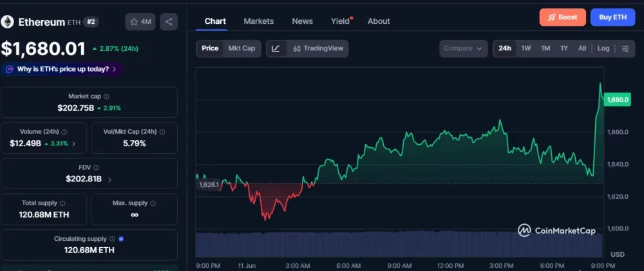Toggle chart to Price view
The width and height of the screenshot is (644, 271).
pos(210,48)
